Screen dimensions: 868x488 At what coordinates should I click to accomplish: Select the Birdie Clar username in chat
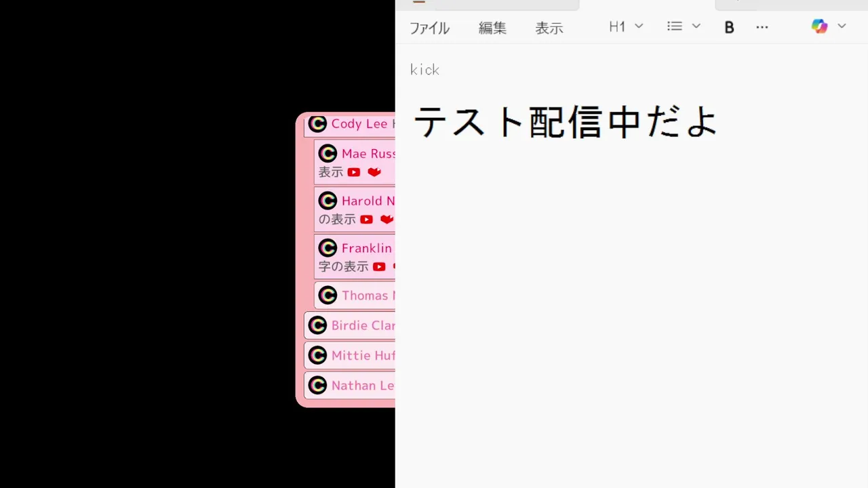click(363, 326)
